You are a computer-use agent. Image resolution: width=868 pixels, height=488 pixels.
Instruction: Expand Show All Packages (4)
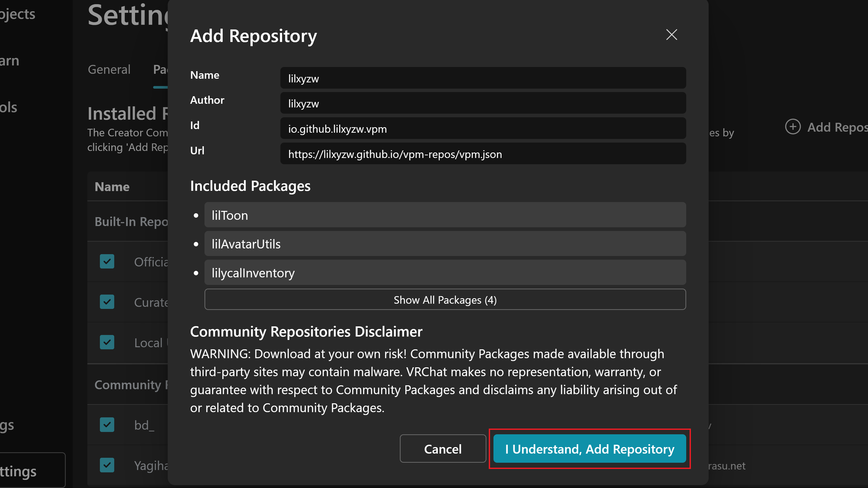click(445, 300)
